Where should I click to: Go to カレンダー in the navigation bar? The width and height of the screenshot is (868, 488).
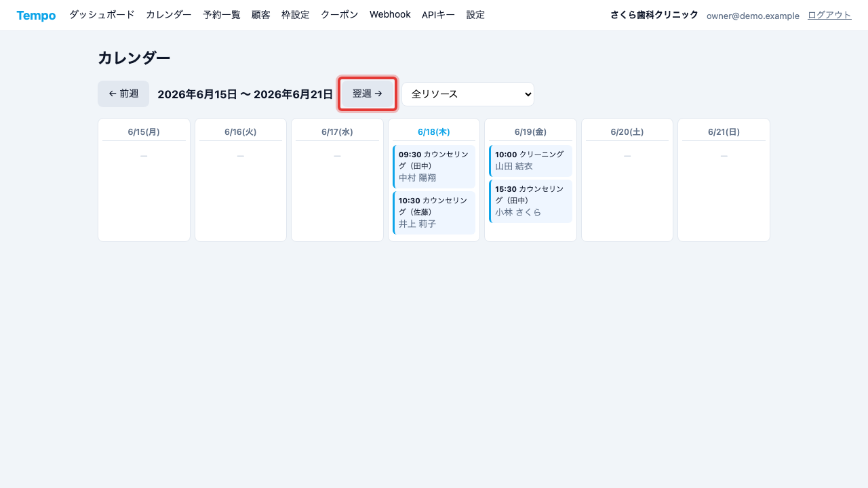(x=169, y=15)
